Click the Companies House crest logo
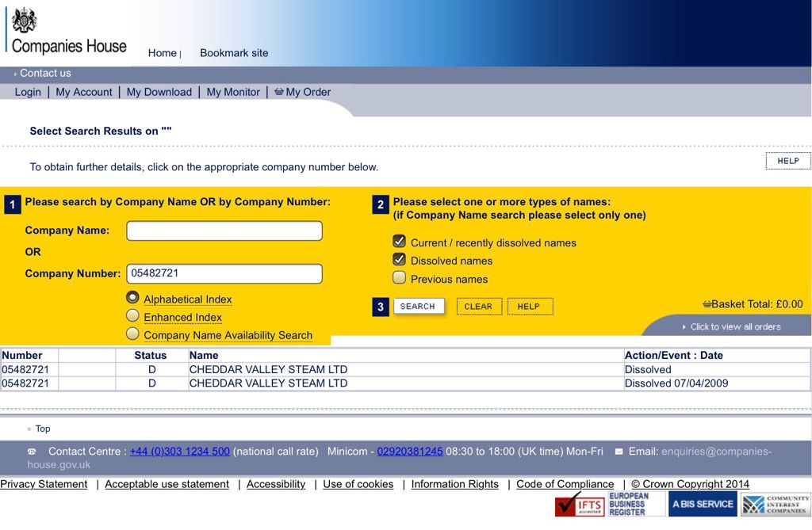 25,21
